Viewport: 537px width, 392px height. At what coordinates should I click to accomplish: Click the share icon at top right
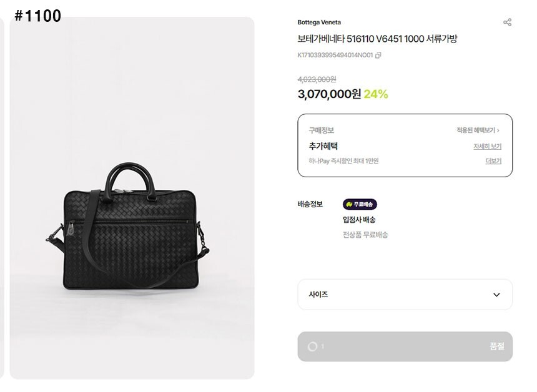(507, 22)
